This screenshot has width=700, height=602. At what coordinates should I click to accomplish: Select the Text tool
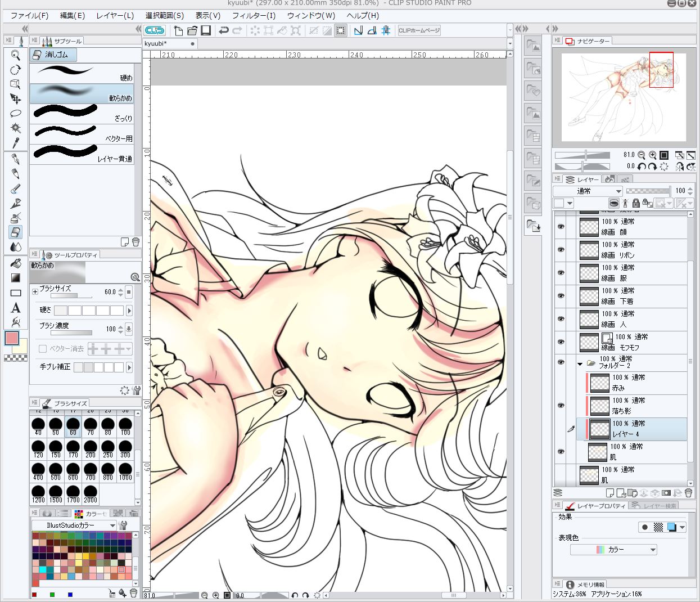(16, 307)
